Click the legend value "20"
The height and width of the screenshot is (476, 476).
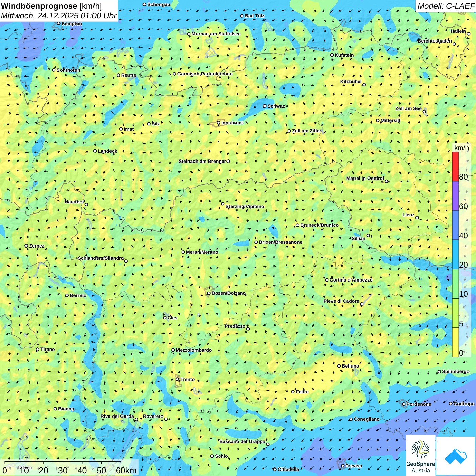pos(463,265)
